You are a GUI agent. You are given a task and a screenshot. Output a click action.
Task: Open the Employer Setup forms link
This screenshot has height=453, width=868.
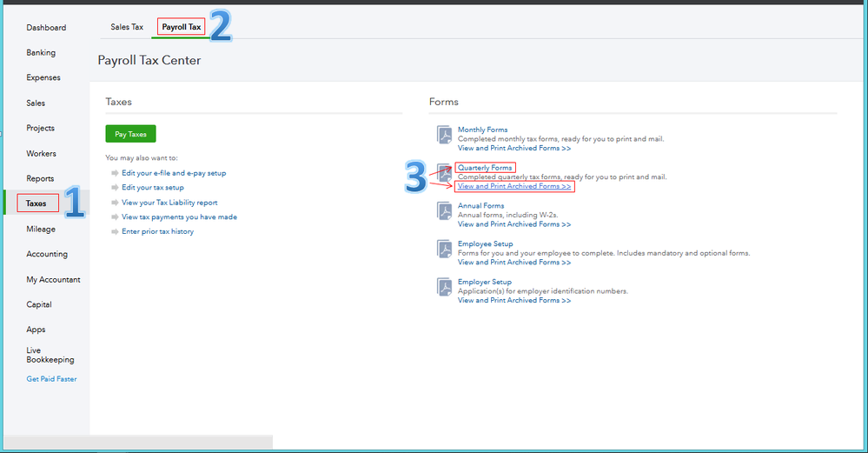point(484,282)
